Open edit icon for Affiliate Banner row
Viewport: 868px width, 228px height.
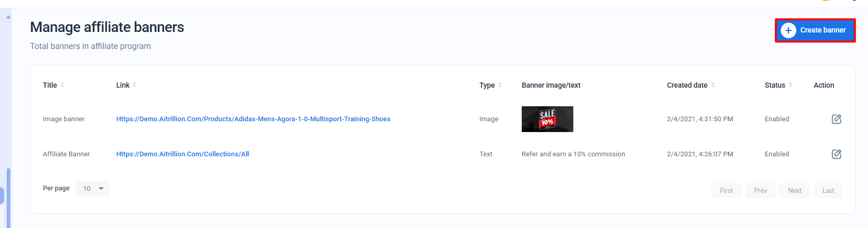coord(836,154)
